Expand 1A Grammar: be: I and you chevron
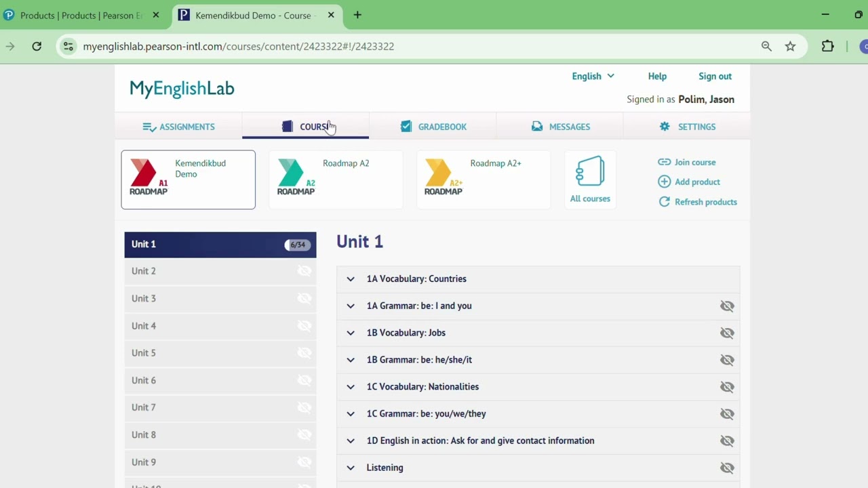The width and height of the screenshot is (868, 488). pos(351,306)
